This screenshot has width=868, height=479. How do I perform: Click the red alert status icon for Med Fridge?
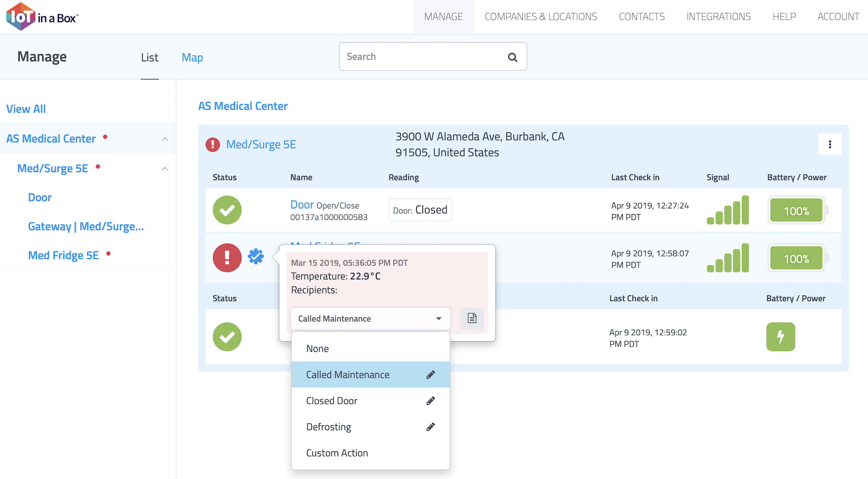pos(227,258)
